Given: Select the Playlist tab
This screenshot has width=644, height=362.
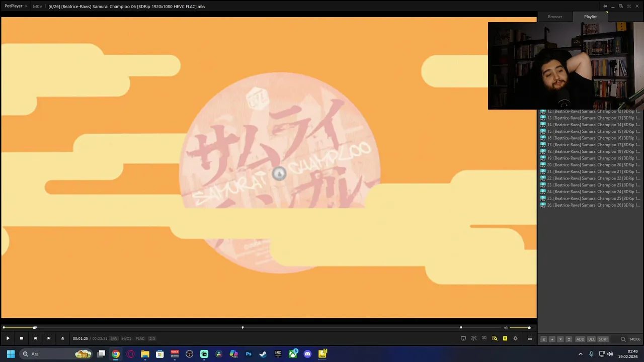Looking at the screenshot, I should pyautogui.click(x=590, y=17).
